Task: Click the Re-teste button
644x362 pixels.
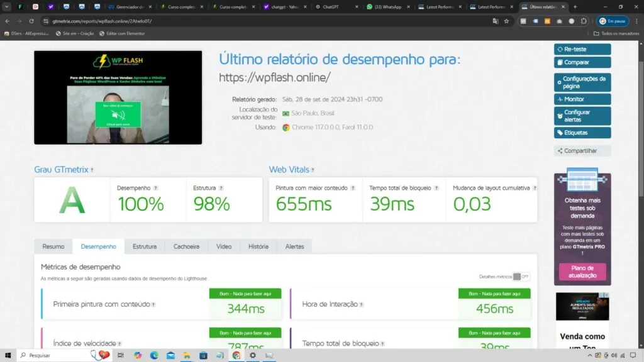Action: coord(582,49)
